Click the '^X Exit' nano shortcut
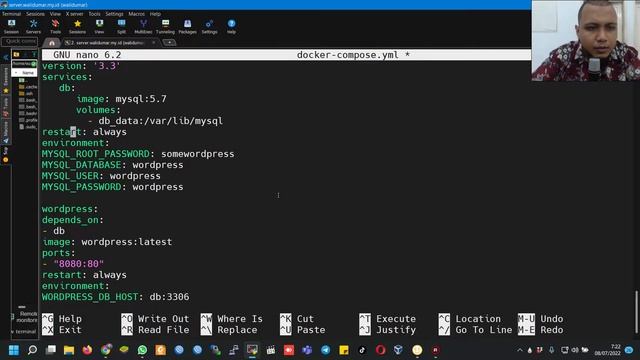640x360 pixels. 62,330
